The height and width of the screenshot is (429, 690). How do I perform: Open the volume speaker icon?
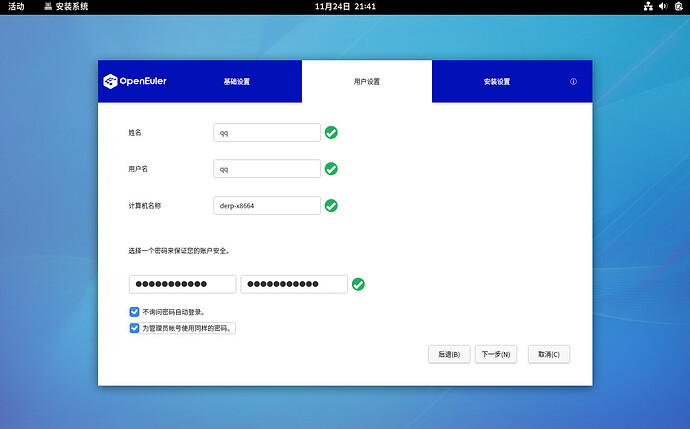click(x=662, y=7)
